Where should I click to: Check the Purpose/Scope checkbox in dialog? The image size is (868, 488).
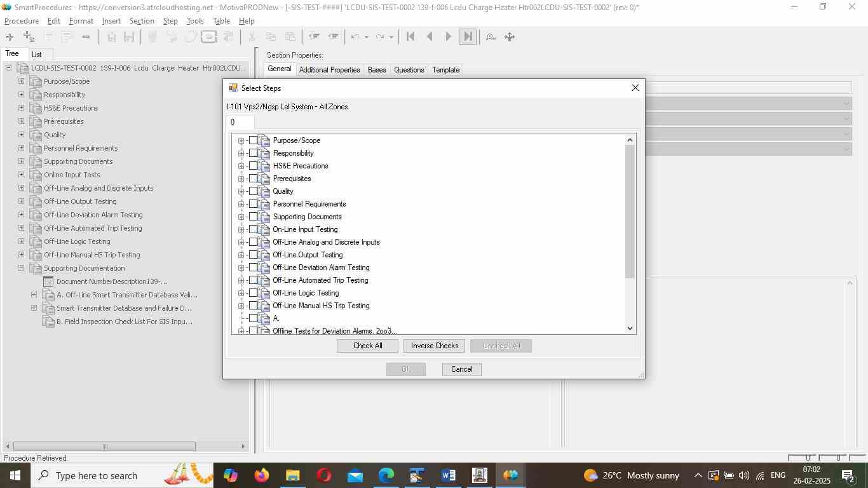tap(253, 140)
